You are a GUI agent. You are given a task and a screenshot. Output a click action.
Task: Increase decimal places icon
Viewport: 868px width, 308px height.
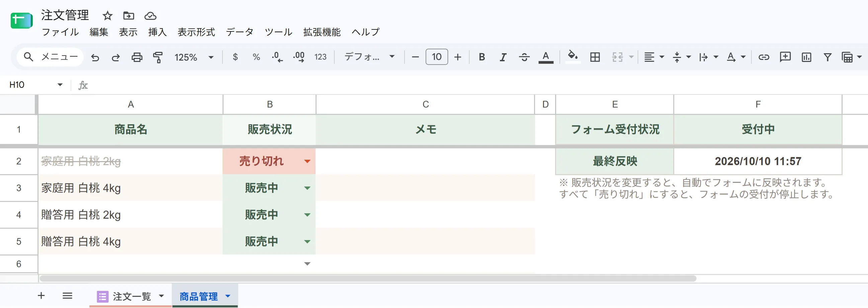click(x=299, y=57)
